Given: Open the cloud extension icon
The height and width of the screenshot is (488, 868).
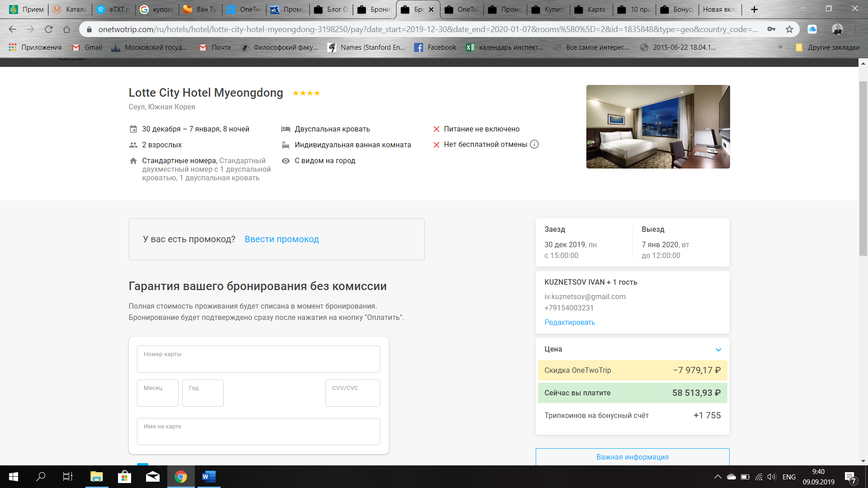Looking at the screenshot, I should (x=812, y=29).
